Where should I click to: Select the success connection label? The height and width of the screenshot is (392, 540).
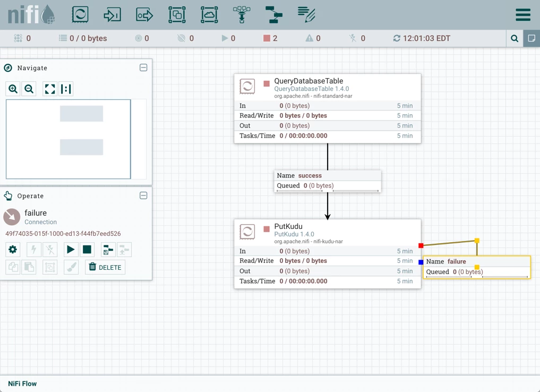[328, 181]
